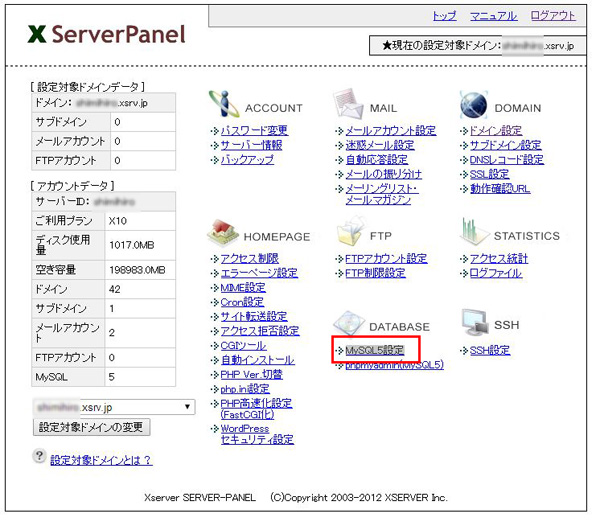
Task: Open サブドメイン設定 link
Action: pyautogui.click(x=505, y=145)
